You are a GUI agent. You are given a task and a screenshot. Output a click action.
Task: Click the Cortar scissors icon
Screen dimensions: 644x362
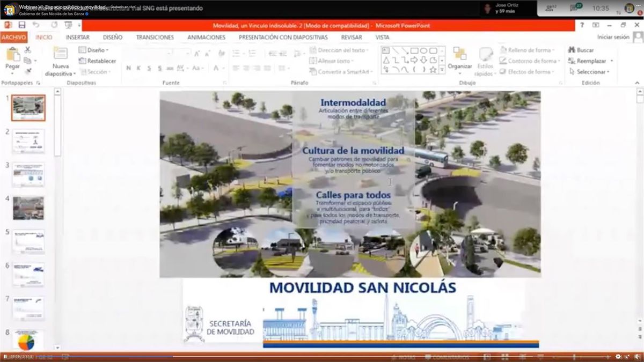click(28, 50)
